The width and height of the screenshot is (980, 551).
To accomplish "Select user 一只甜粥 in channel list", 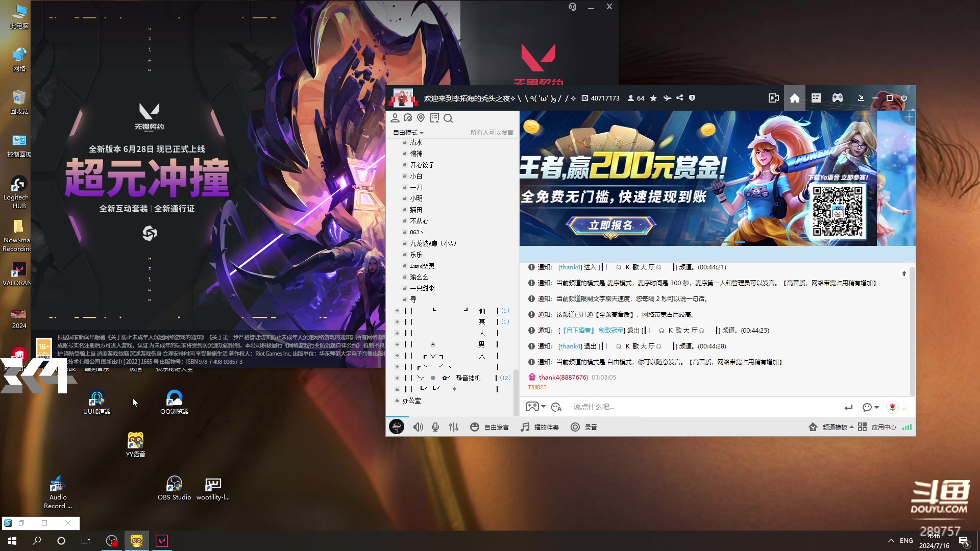I will (x=422, y=289).
